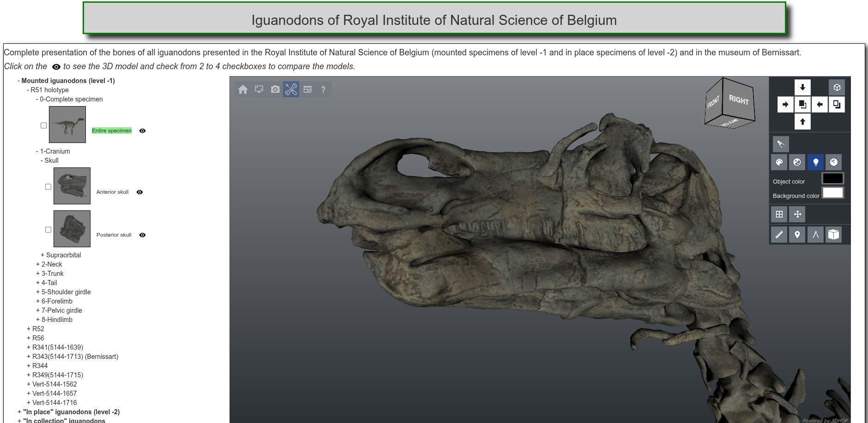This screenshot has width=868, height=423.
Task: Click the FRONT/RIGHT navigation cube
Action: click(730, 104)
